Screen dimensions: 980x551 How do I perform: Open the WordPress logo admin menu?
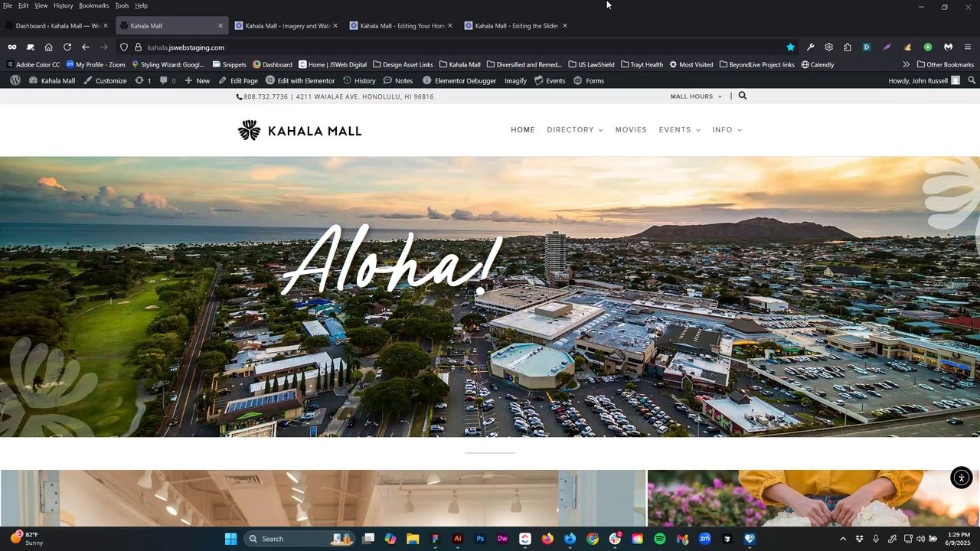15,80
